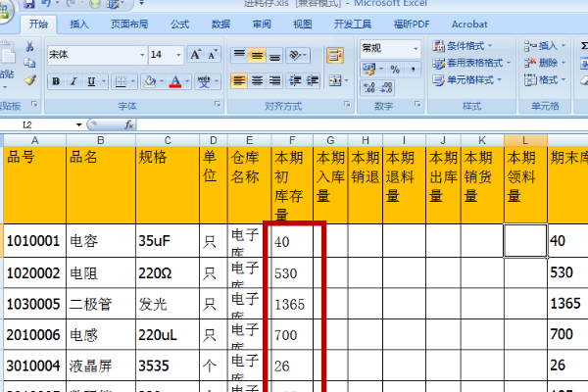The width and height of the screenshot is (588, 392).
Task: Click the accounting number format icon
Action: coord(368,69)
